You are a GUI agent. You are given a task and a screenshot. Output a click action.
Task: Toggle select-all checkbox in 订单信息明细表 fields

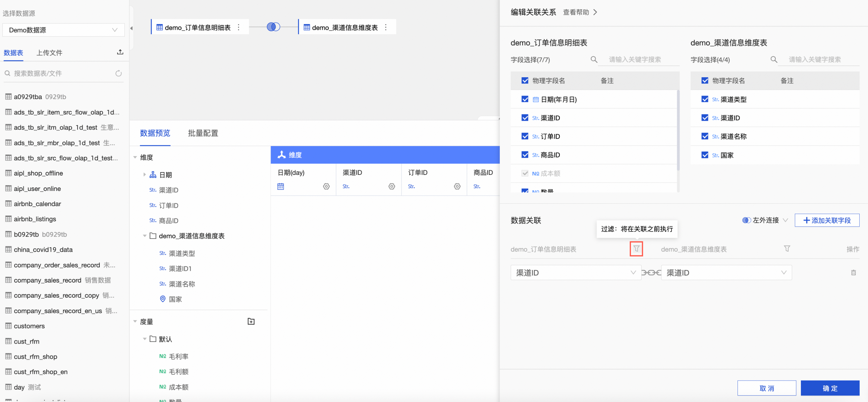(x=525, y=80)
